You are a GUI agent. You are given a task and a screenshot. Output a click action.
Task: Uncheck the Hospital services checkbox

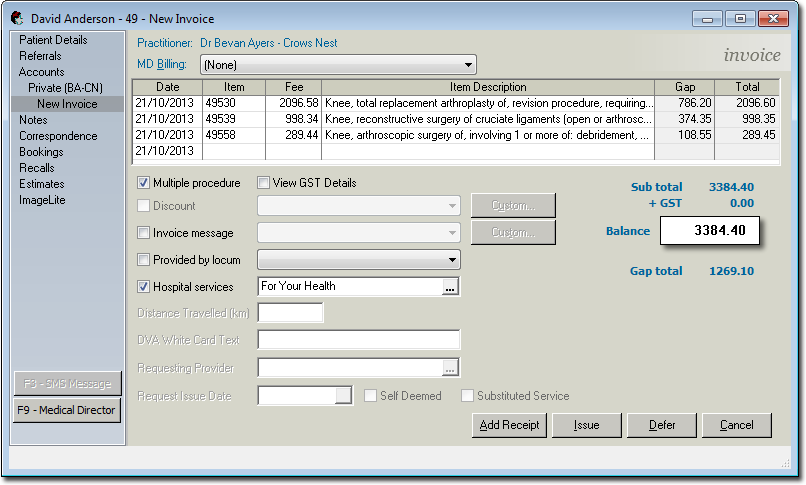(143, 287)
